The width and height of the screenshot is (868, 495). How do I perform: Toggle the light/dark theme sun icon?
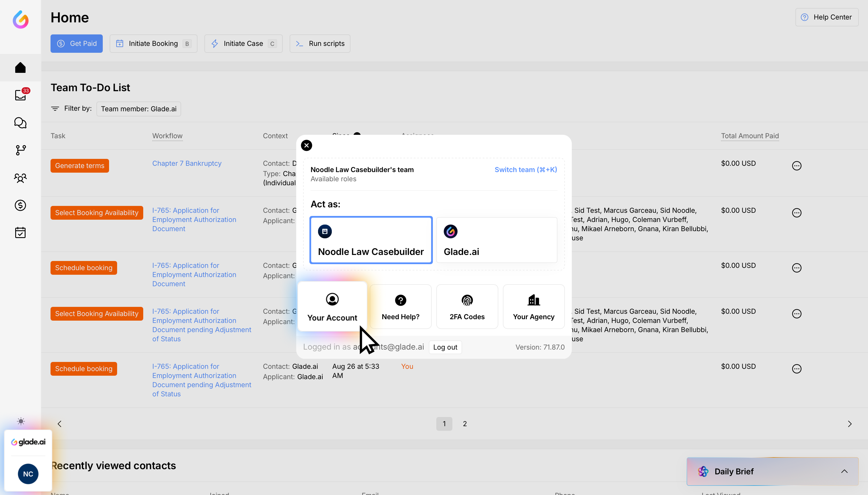[21, 422]
